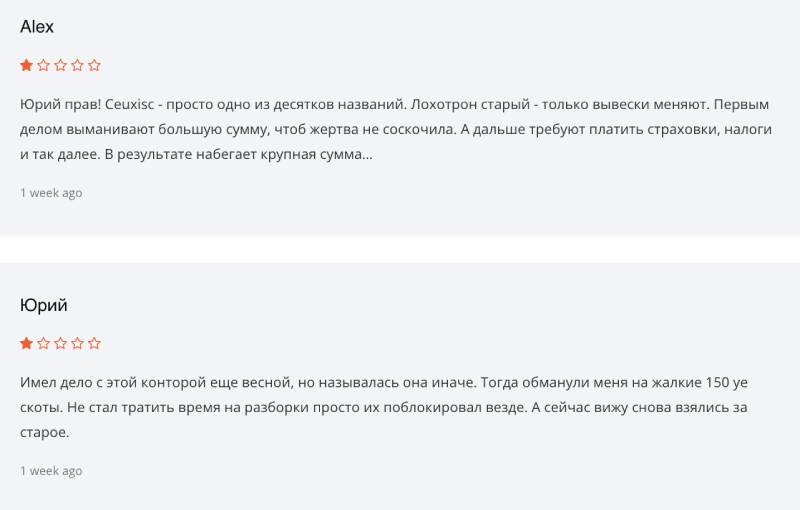The height and width of the screenshot is (510, 800).
Task: Click the first filled star in Юрий's review
Action: 27,344
